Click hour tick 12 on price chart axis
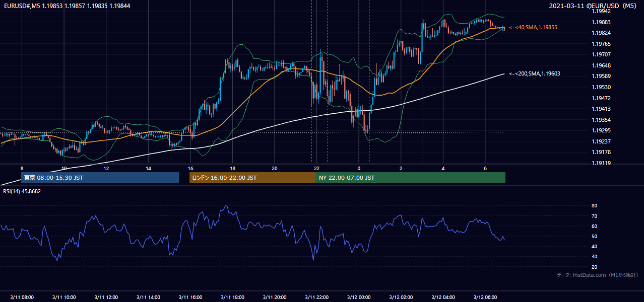This screenshot has height=302, width=644. coord(106,168)
